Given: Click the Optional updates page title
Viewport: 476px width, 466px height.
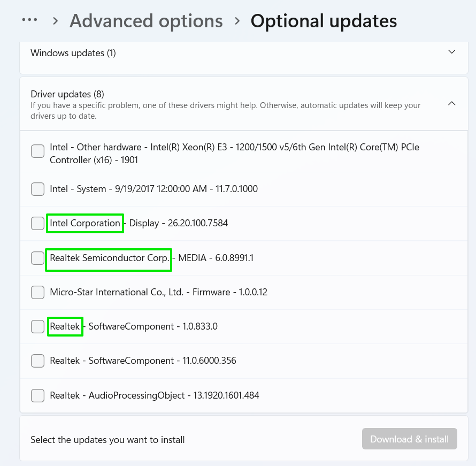Looking at the screenshot, I should pyautogui.click(x=324, y=21).
